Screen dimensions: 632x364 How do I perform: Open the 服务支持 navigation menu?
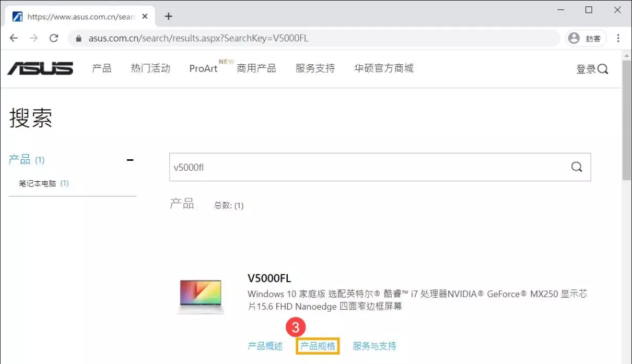(x=315, y=68)
